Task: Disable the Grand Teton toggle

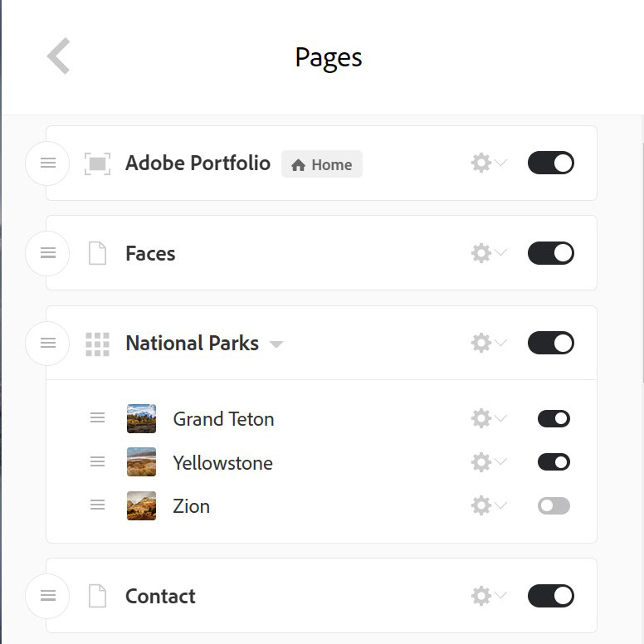Action: click(x=554, y=418)
